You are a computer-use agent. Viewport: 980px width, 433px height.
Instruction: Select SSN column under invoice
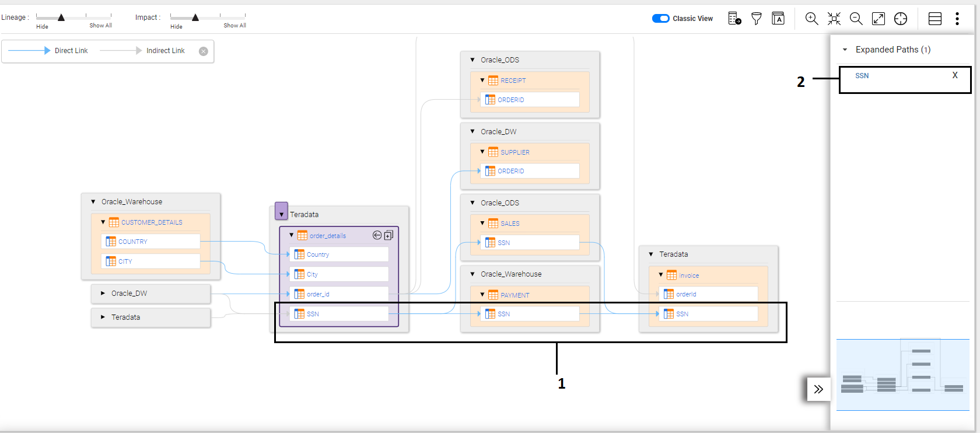708,314
